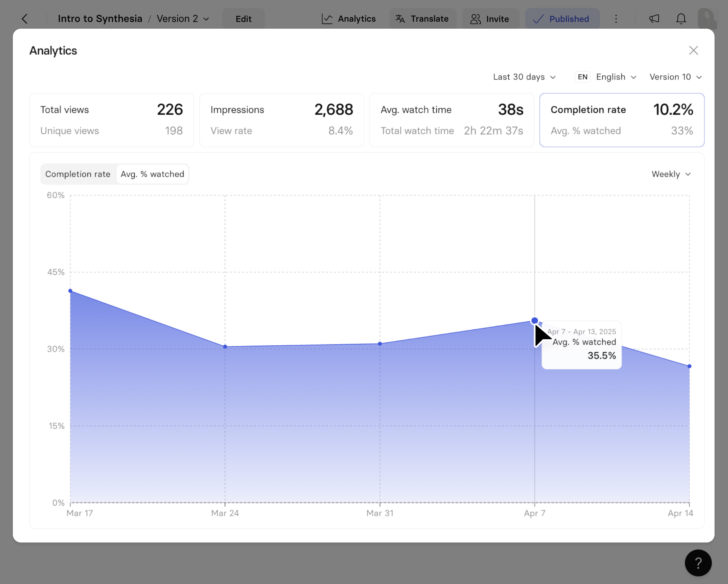This screenshot has height=584, width=728.
Task: Open the three-dot more options menu
Action: coord(616,19)
